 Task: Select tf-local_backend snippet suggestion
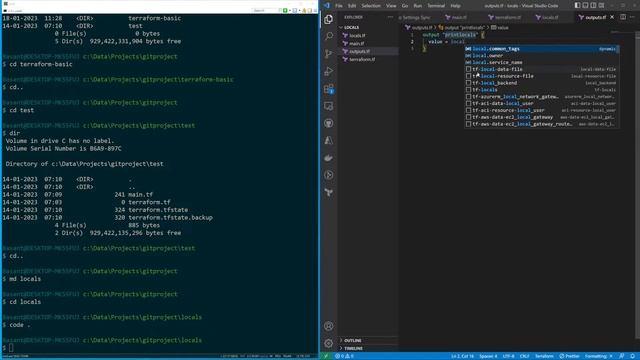541,83
